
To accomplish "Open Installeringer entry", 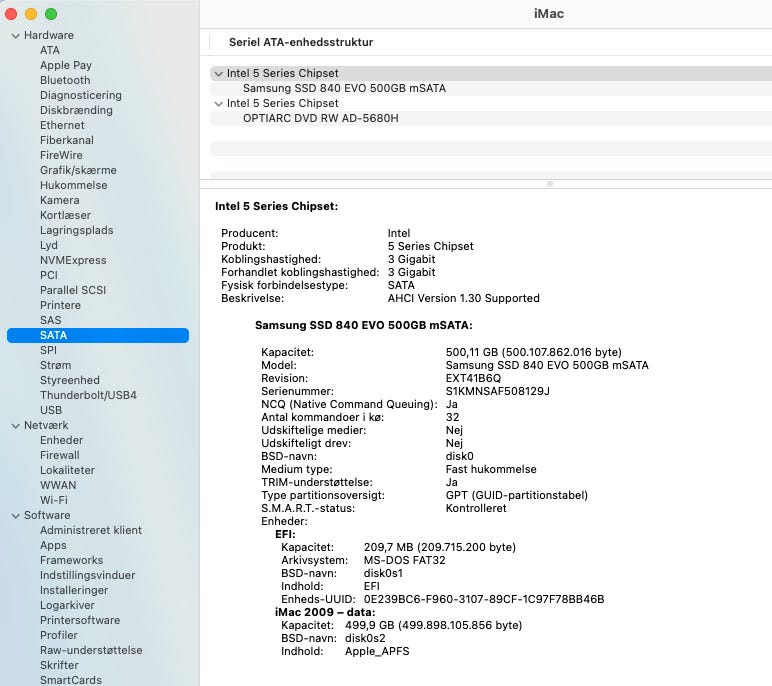I will click(74, 591).
